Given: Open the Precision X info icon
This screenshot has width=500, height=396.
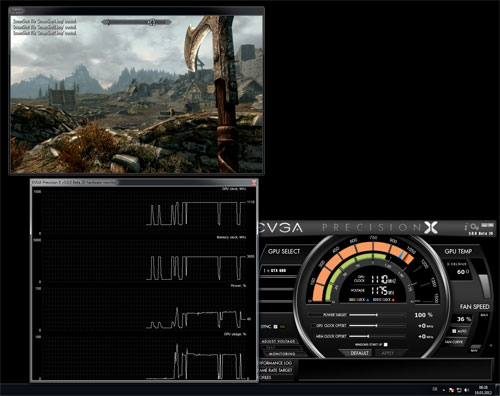Looking at the screenshot, I should (x=467, y=227).
